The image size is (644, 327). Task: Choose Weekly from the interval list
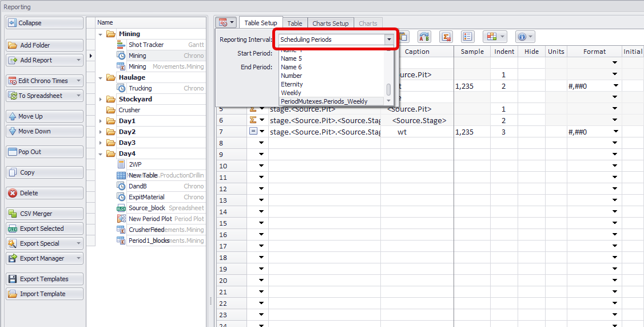click(x=291, y=93)
